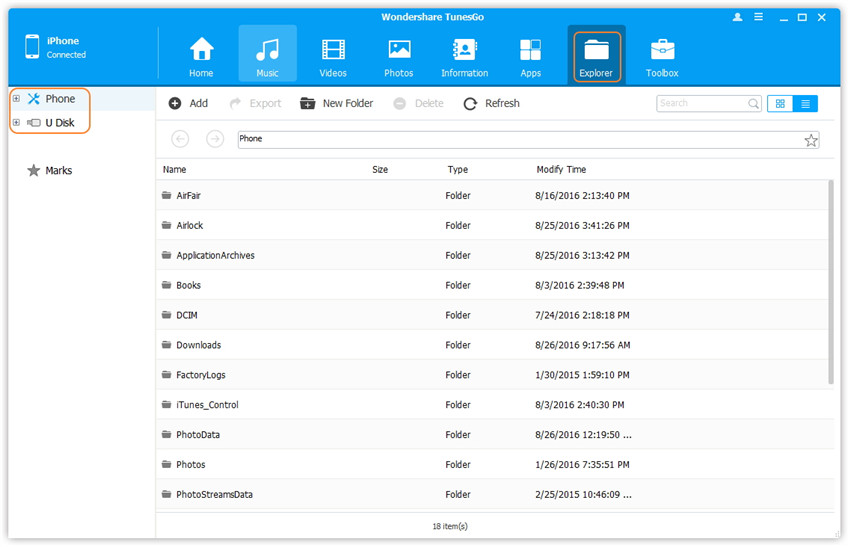Expand the Phone tree node

[x=16, y=99]
